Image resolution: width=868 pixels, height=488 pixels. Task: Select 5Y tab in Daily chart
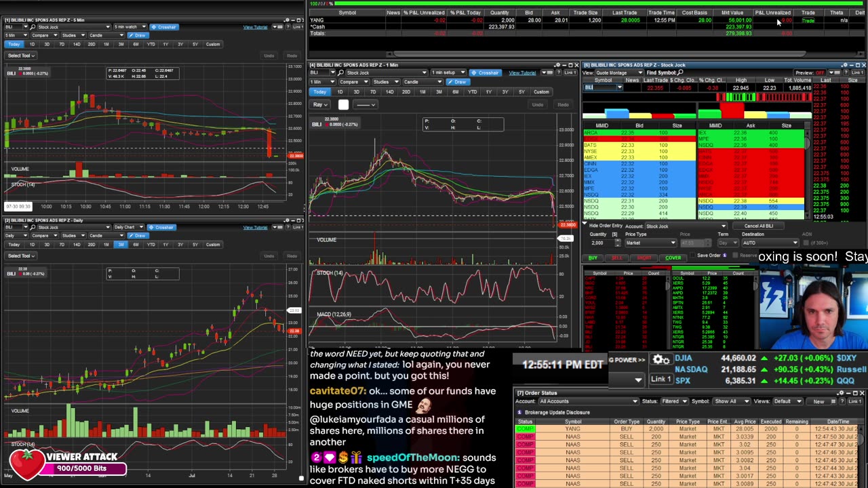pyautogui.click(x=195, y=244)
